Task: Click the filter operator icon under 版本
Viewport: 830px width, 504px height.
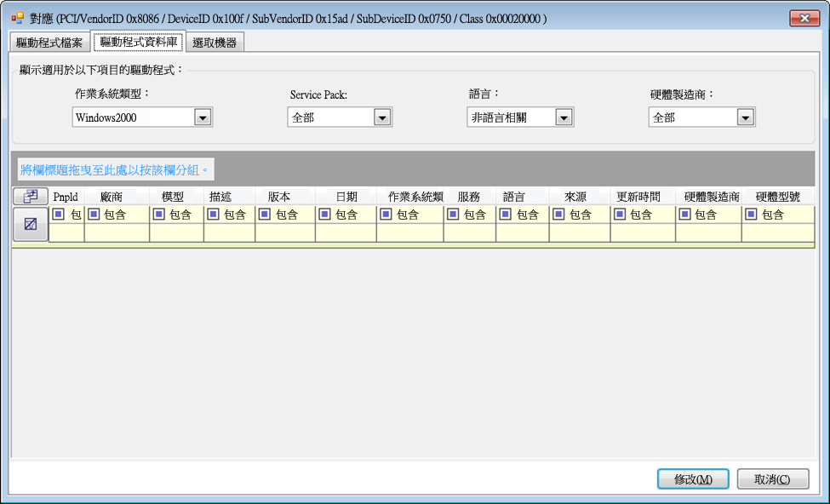Action: point(265,215)
